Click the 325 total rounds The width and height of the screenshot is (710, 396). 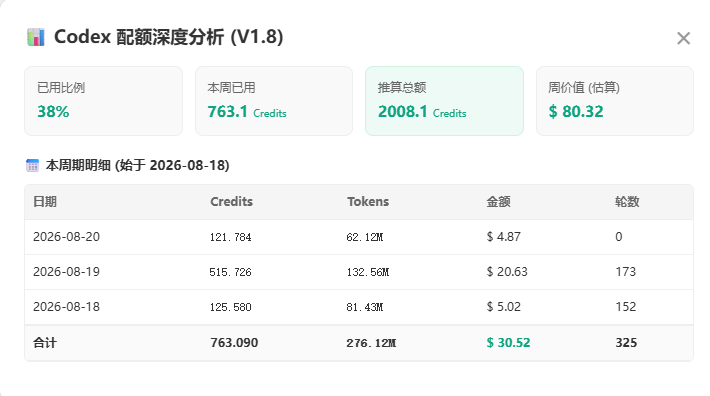(x=626, y=343)
